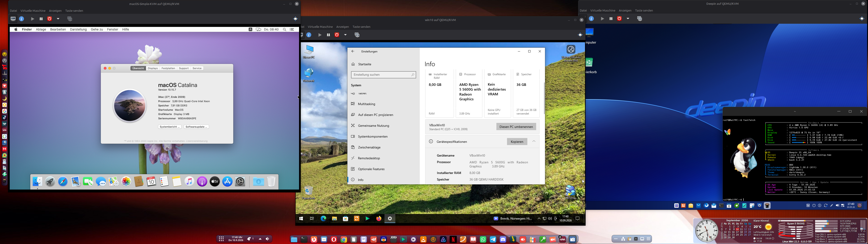Click the Softwareupdate button
The width and height of the screenshot is (868, 244).
[196, 127]
